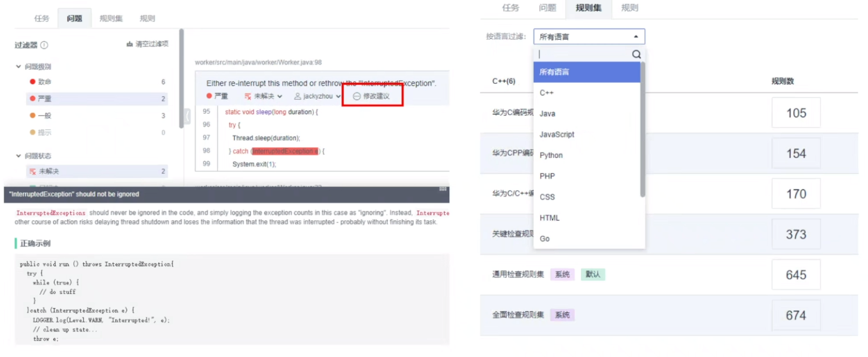Image resolution: width=868 pixels, height=357 pixels.
Task: Choose PHP from the language list
Action: tap(587, 176)
